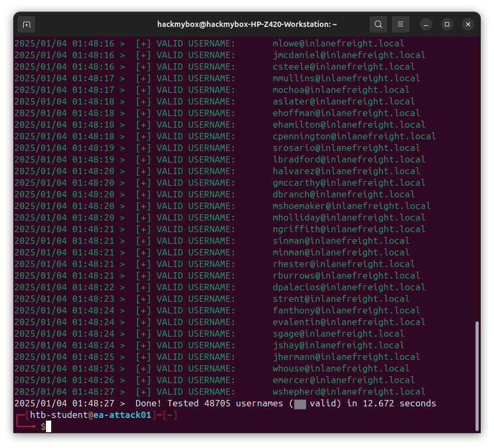Click the terminal vertical scrollbar thumb

pyautogui.click(x=477, y=375)
